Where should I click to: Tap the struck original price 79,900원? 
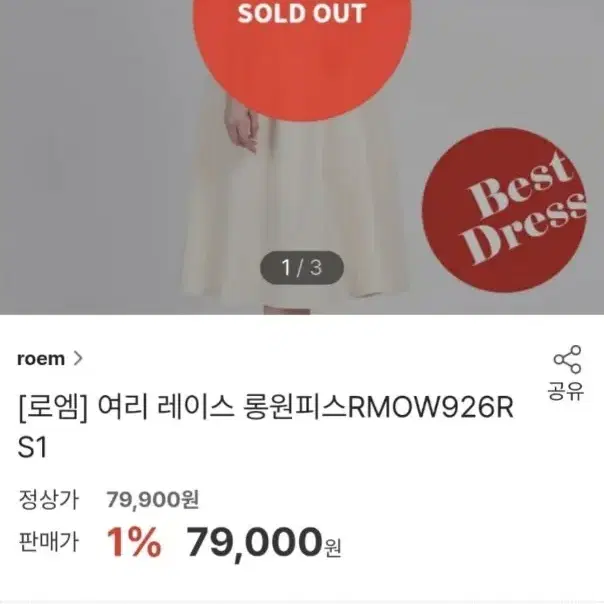pos(153,500)
